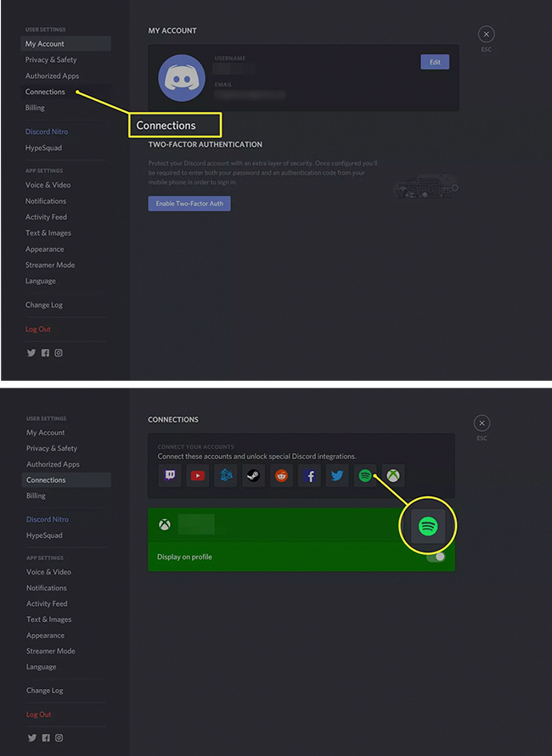This screenshot has height=756, width=552.
Task: Click Edit on the My Account card
Action: point(435,62)
